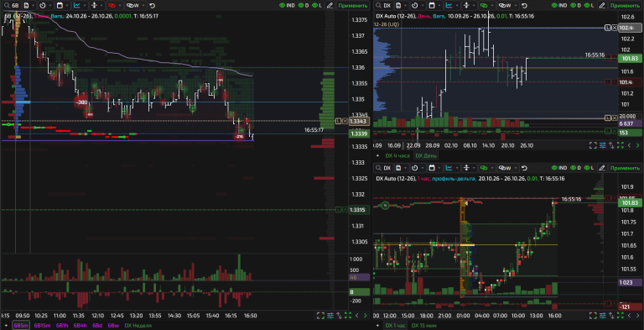Screen dimensions: 644x330
Task: Switch to the 6B4h tab
Action: tap(80, 326)
